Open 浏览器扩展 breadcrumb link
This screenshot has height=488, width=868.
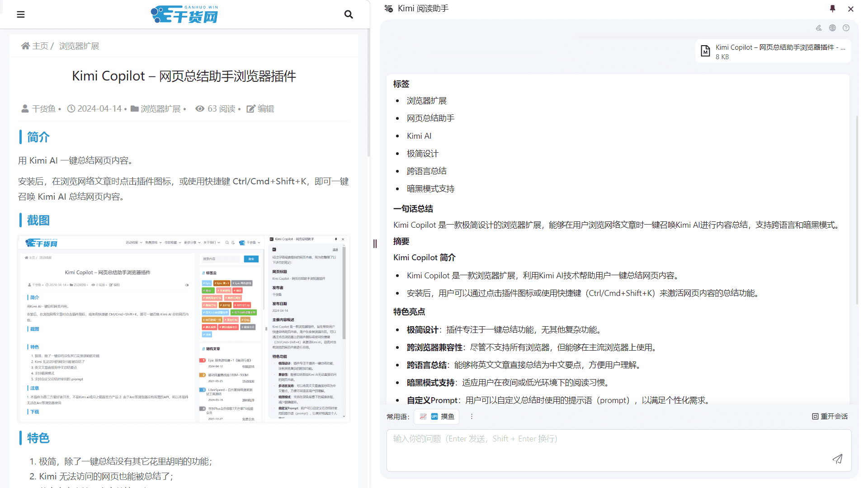[79, 46]
